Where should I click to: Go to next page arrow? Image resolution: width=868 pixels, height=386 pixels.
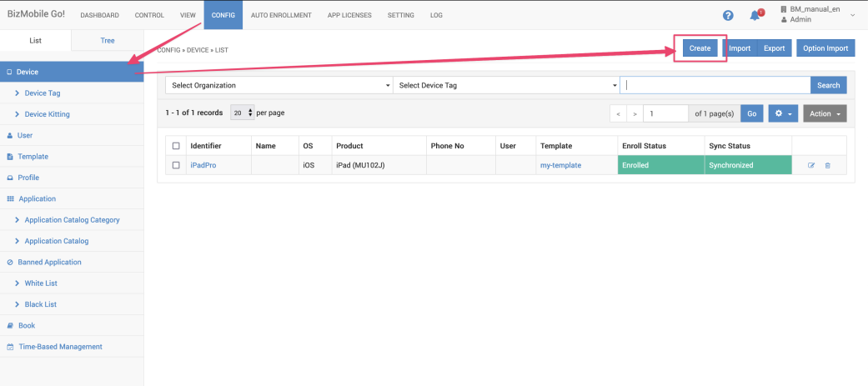(x=635, y=113)
